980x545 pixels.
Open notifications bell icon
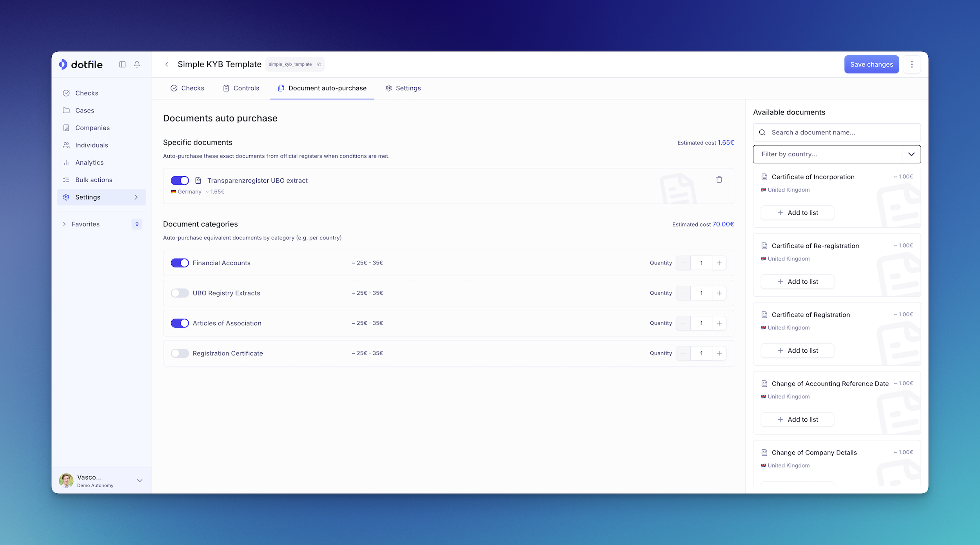pyautogui.click(x=137, y=64)
